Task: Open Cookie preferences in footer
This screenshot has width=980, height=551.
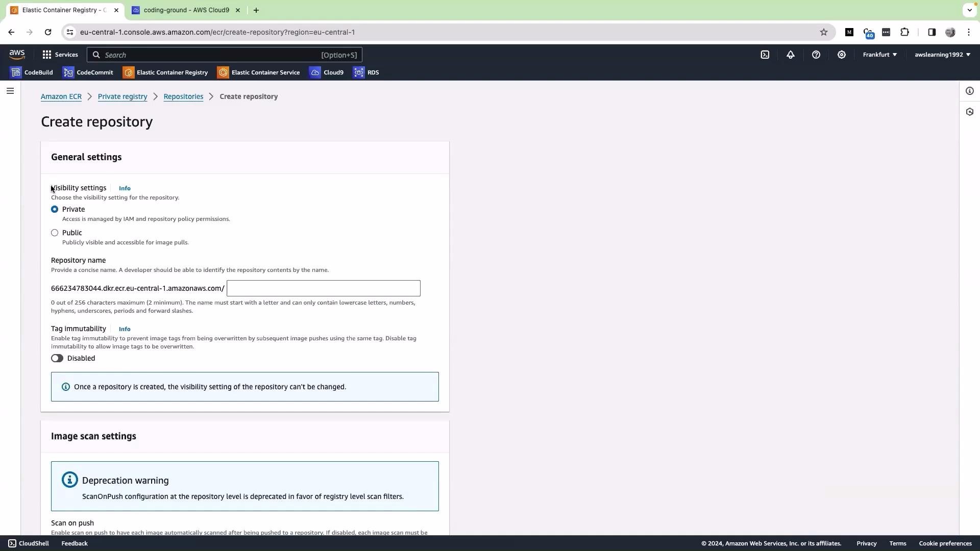Action: [945, 543]
